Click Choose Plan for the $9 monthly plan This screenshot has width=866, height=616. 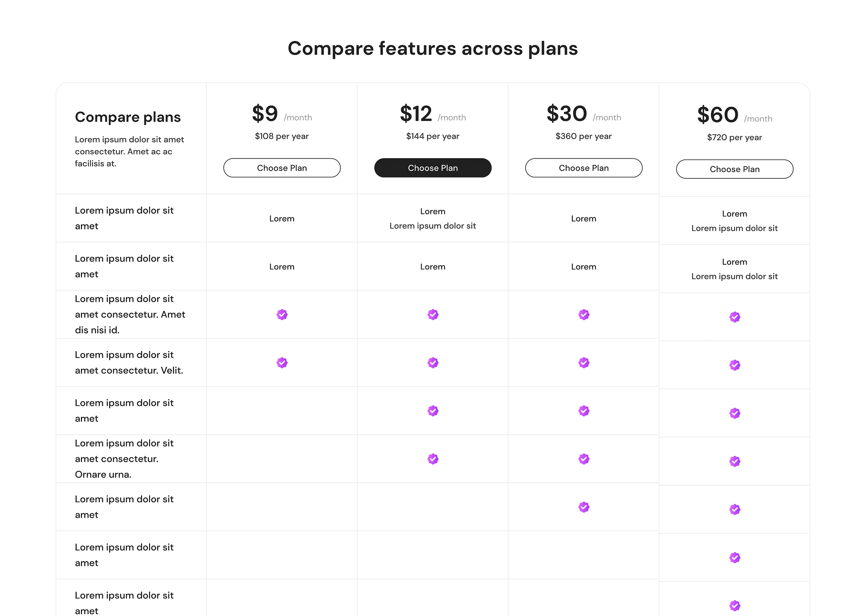281,168
